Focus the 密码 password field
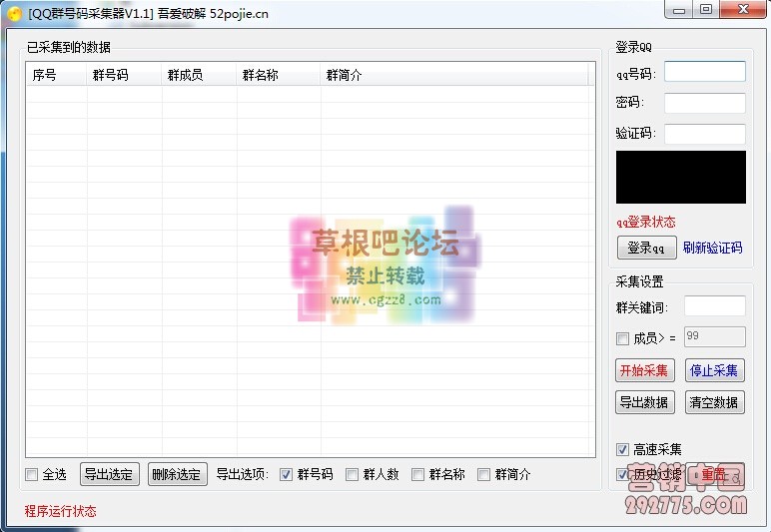This screenshot has height=532, width=771. pos(705,103)
